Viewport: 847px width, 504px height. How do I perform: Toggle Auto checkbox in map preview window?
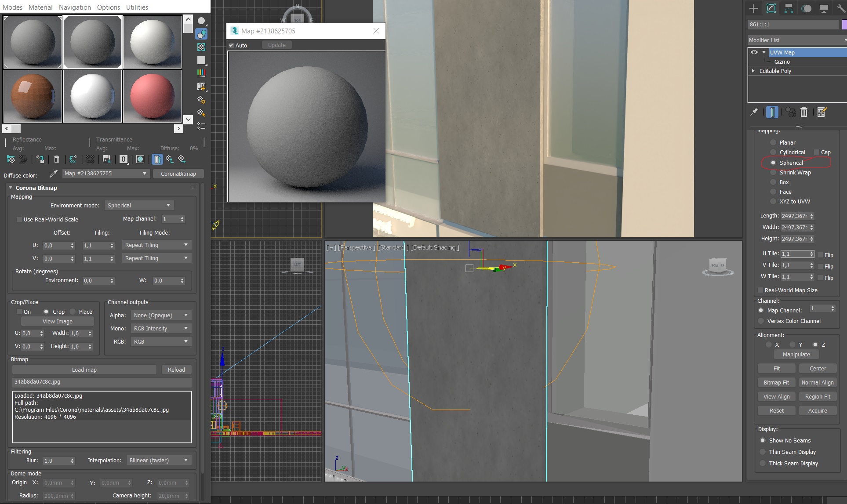(231, 45)
